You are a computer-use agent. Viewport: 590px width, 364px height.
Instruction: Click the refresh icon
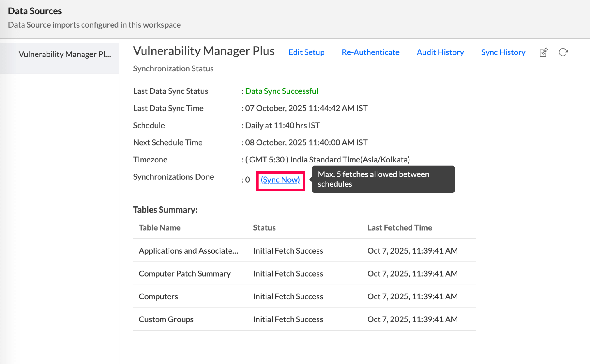coord(563,52)
